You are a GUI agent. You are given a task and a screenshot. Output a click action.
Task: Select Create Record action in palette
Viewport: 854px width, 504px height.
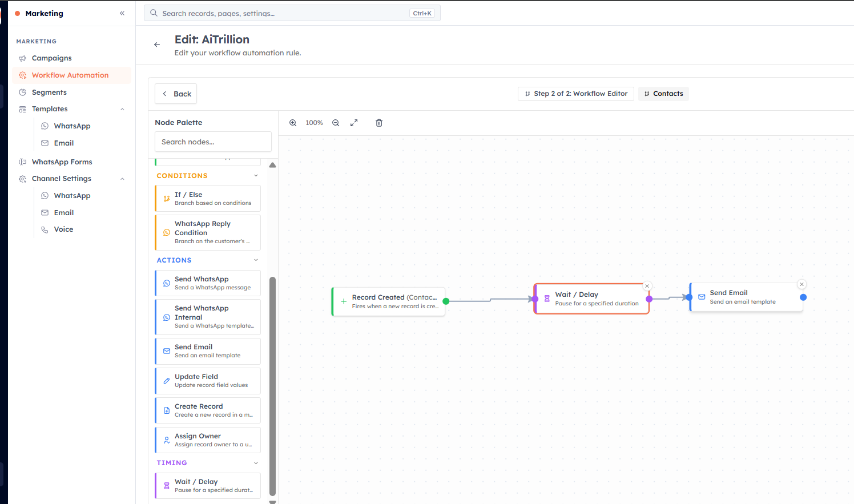coord(208,410)
